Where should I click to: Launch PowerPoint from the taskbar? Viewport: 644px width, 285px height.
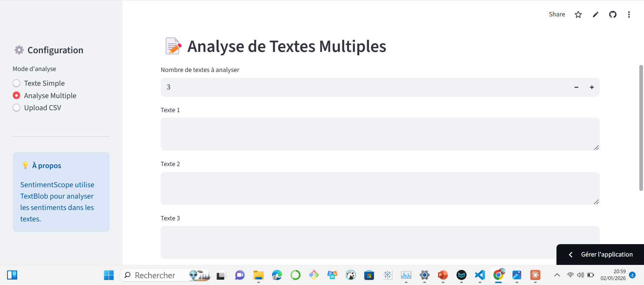pos(443,275)
